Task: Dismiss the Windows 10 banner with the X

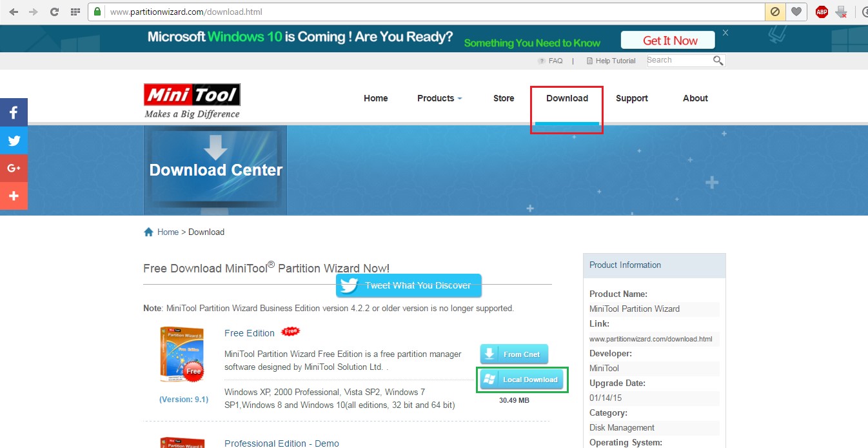Action: [x=725, y=32]
